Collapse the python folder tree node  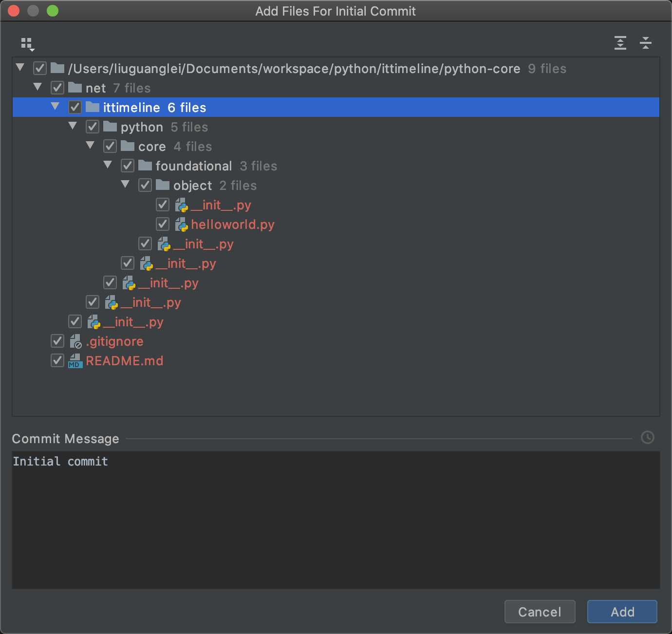point(73,126)
